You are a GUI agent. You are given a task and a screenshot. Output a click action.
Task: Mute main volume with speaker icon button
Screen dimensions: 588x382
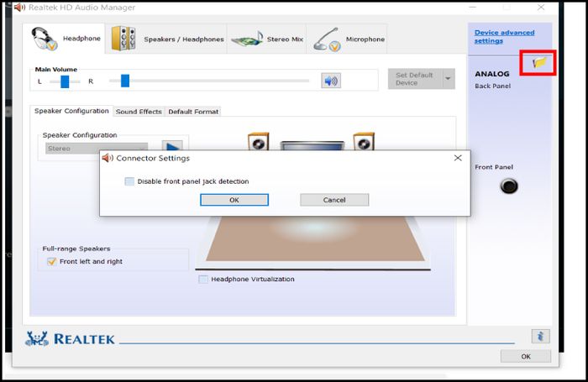click(331, 81)
